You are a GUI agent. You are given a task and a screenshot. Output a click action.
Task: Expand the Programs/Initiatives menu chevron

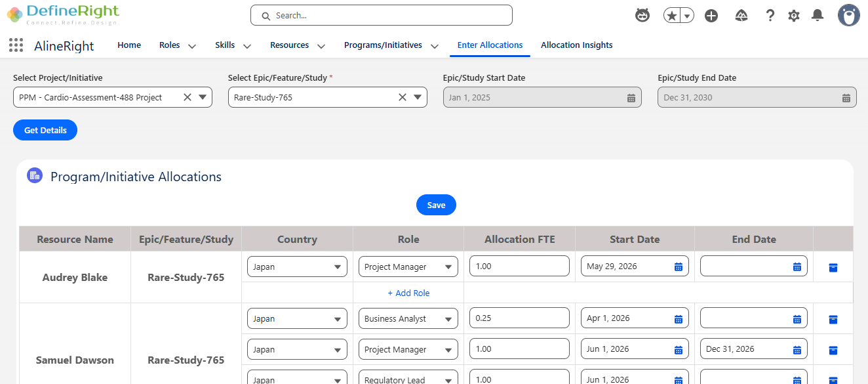(435, 46)
